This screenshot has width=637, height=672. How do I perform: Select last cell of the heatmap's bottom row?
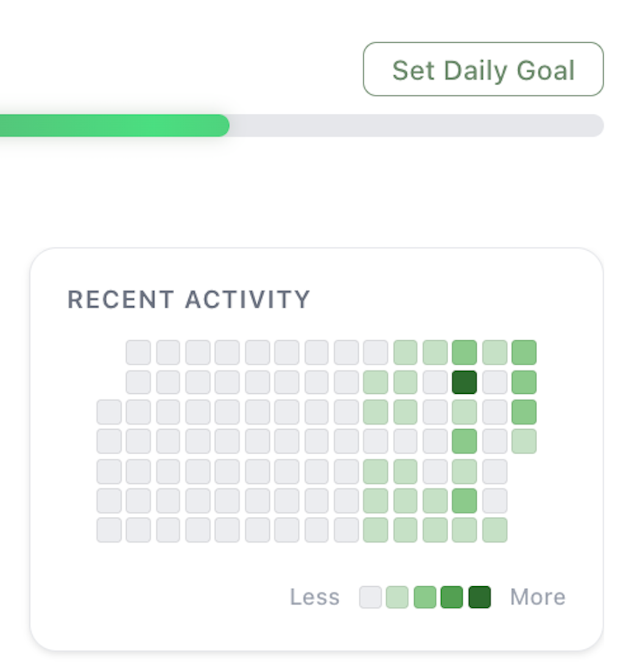[494, 530]
